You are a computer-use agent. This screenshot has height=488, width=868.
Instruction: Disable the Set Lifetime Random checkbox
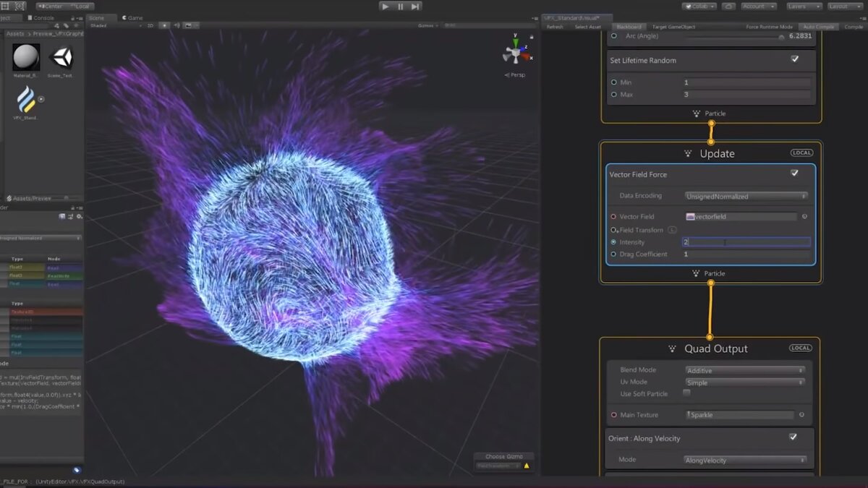[795, 59]
